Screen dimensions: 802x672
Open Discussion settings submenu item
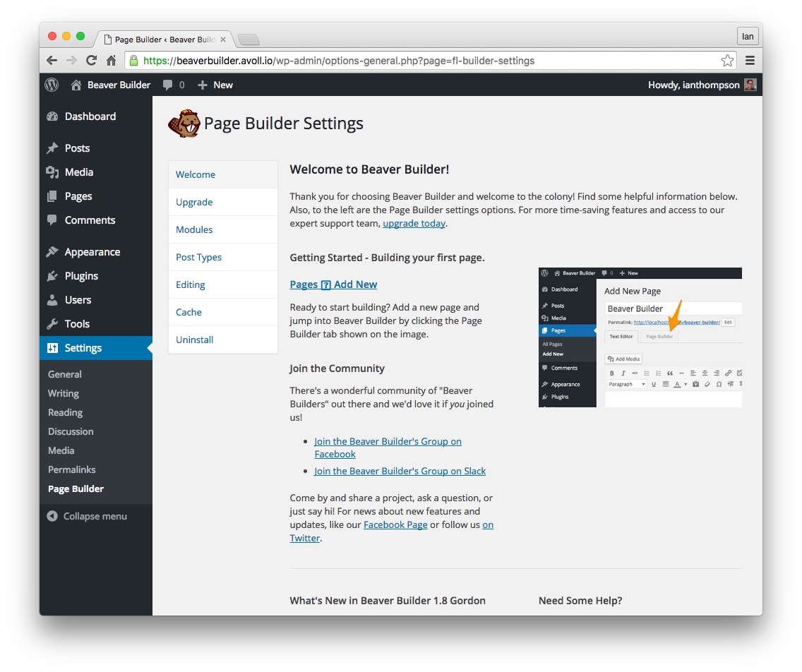click(x=71, y=431)
